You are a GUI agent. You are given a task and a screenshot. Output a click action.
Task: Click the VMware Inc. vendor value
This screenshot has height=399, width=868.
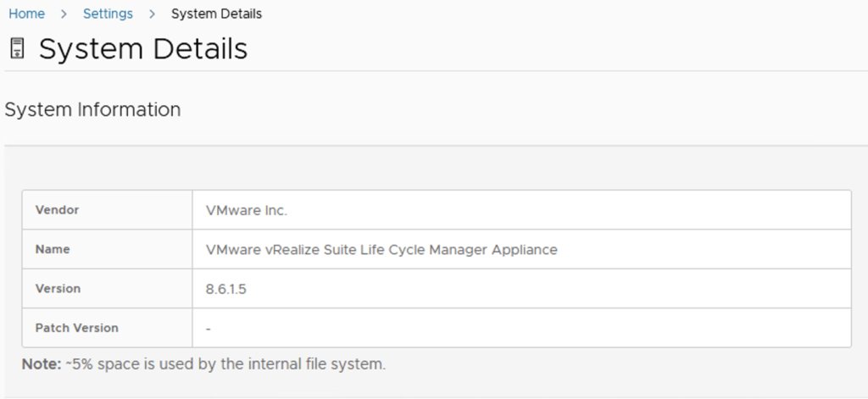247,210
